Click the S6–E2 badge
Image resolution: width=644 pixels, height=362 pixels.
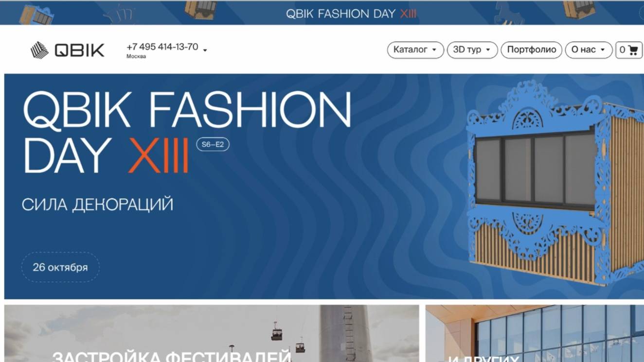tap(213, 144)
